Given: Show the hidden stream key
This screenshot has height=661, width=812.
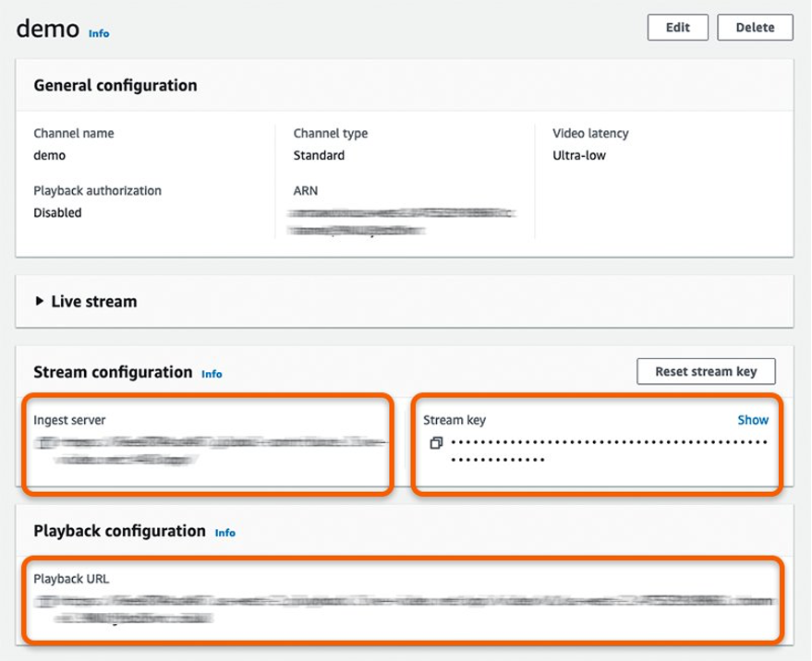Looking at the screenshot, I should [x=753, y=420].
